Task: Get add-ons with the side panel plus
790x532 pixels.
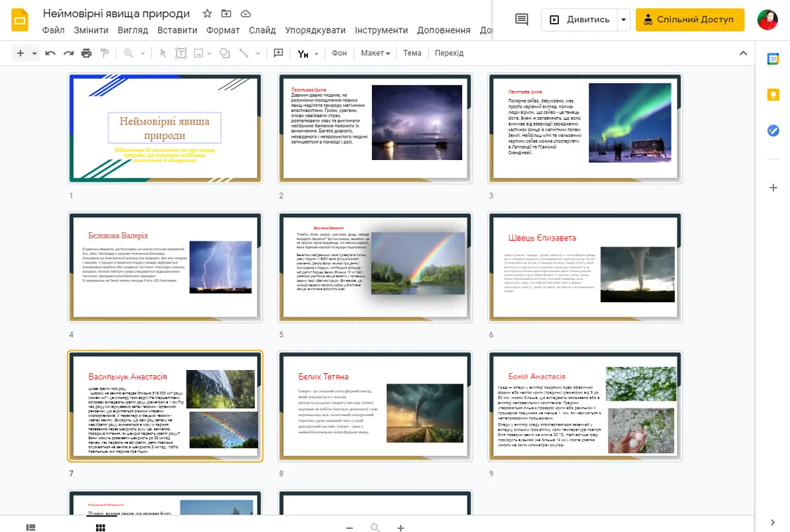Action: (x=774, y=188)
